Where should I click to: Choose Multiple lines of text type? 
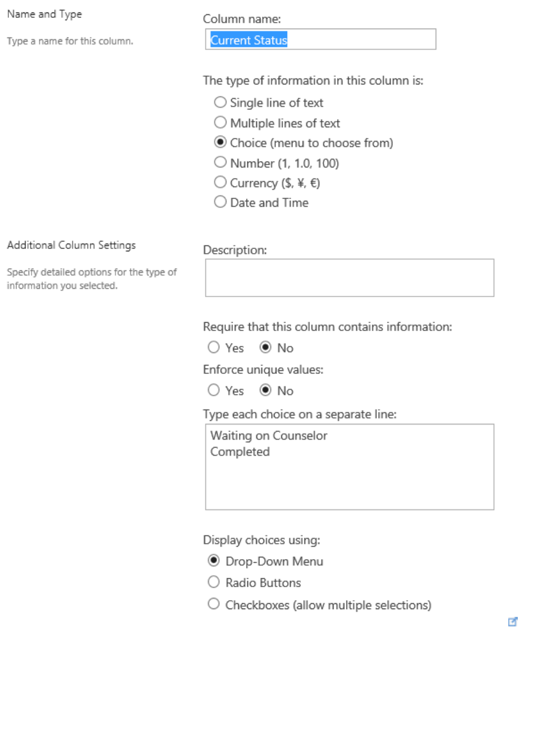click(x=221, y=123)
